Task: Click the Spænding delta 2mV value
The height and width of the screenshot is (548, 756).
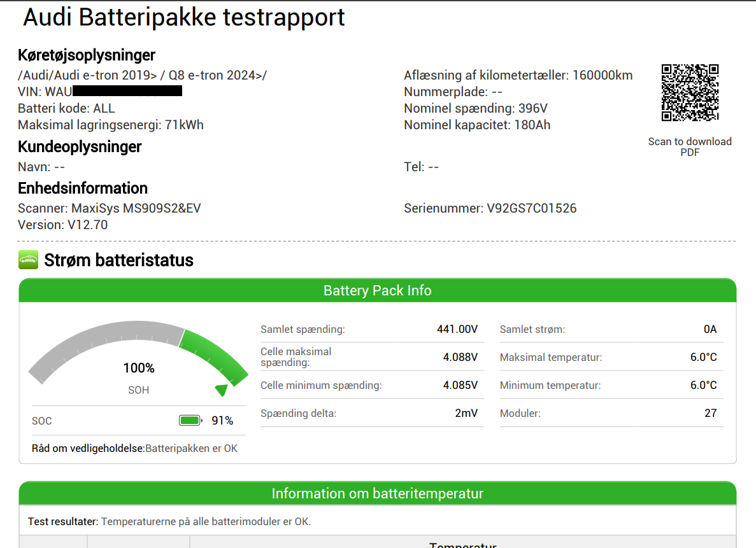Action: tap(466, 413)
